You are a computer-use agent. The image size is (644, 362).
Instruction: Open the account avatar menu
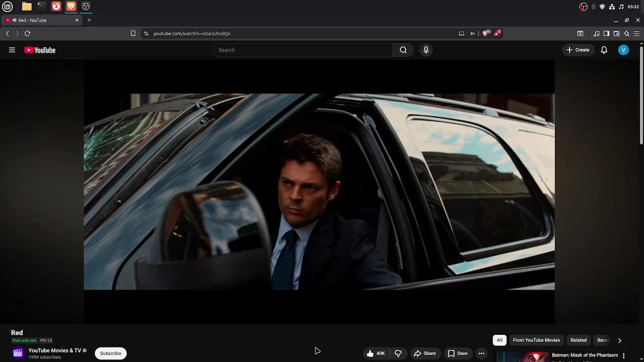[x=623, y=50]
